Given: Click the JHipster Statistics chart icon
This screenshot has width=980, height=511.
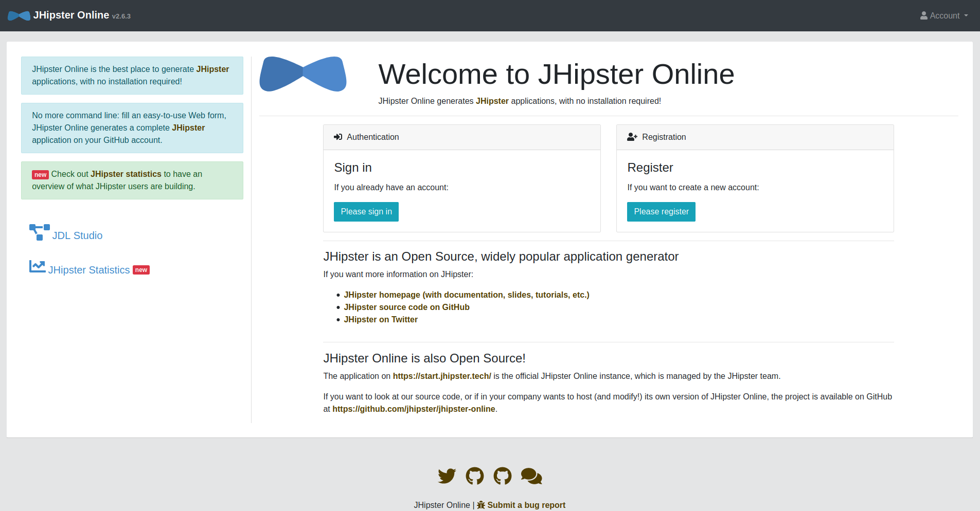Looking at the screenshot, I should coord(37,266).
